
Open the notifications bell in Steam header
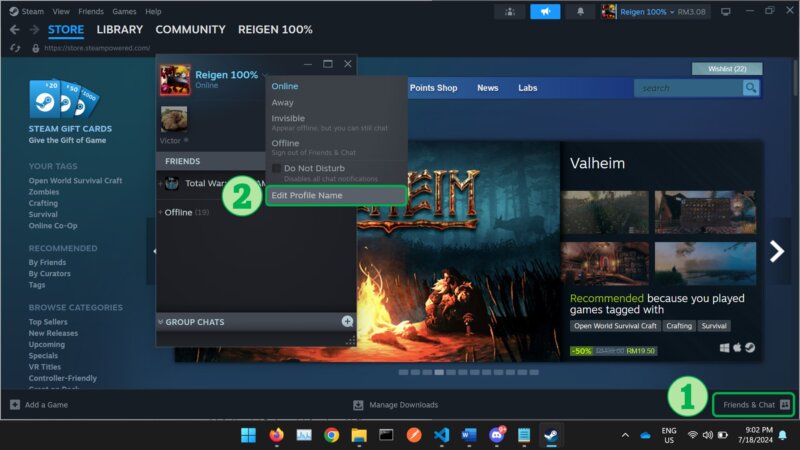[x=580, y=12]
